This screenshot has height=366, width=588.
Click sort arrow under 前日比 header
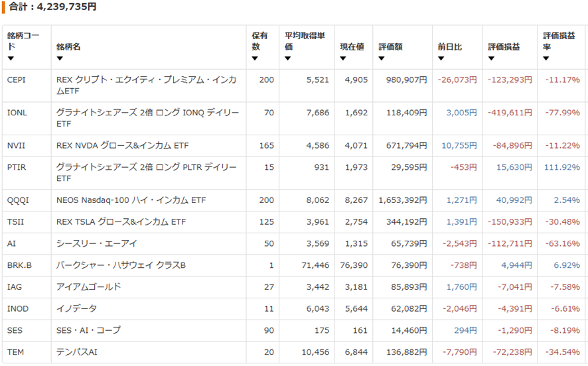tap(441, 58)
